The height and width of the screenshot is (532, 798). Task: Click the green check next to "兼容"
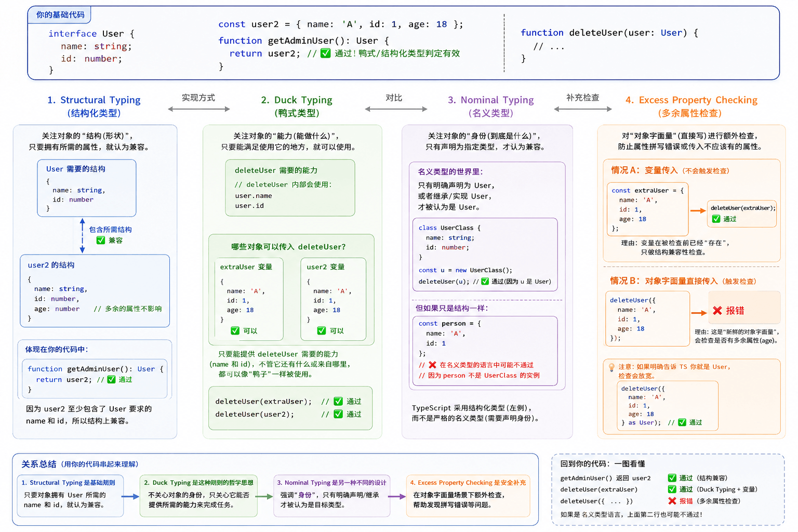101,240
